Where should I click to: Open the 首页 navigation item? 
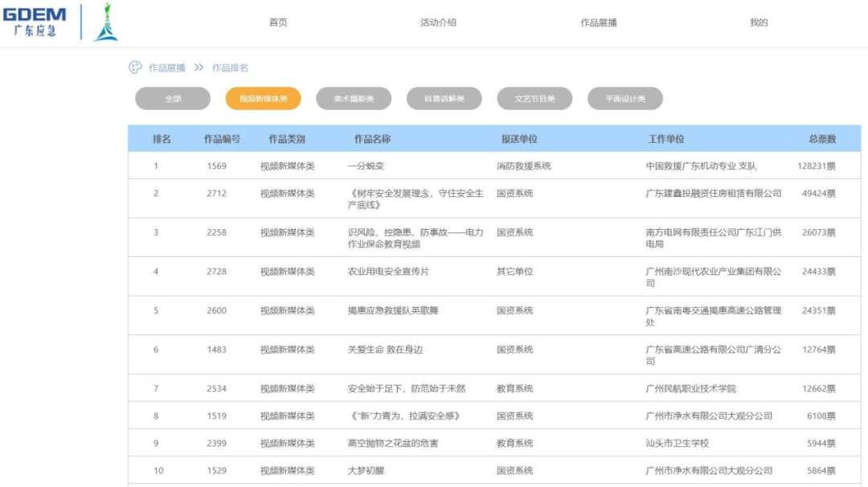point(278,23)
